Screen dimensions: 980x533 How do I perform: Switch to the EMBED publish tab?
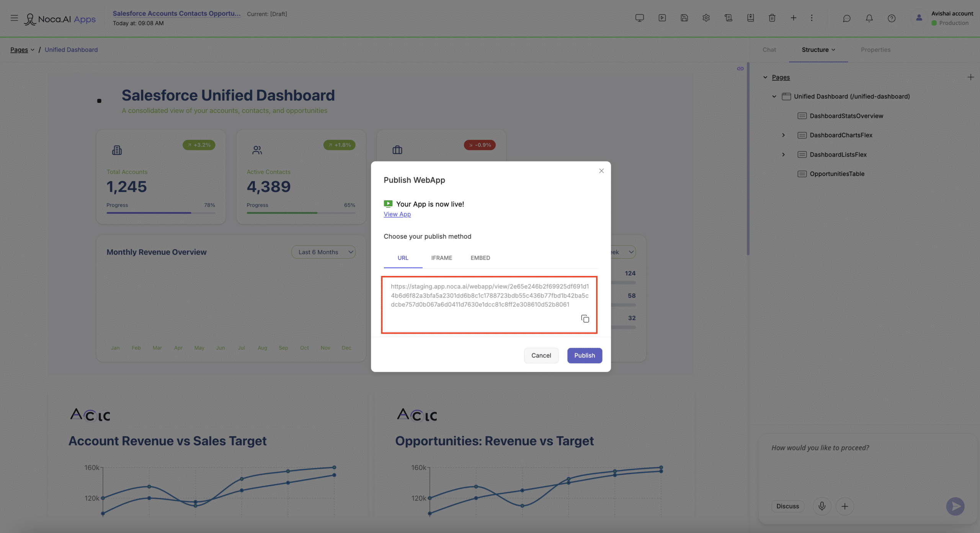pyautogui.click(x=480, y=258)
